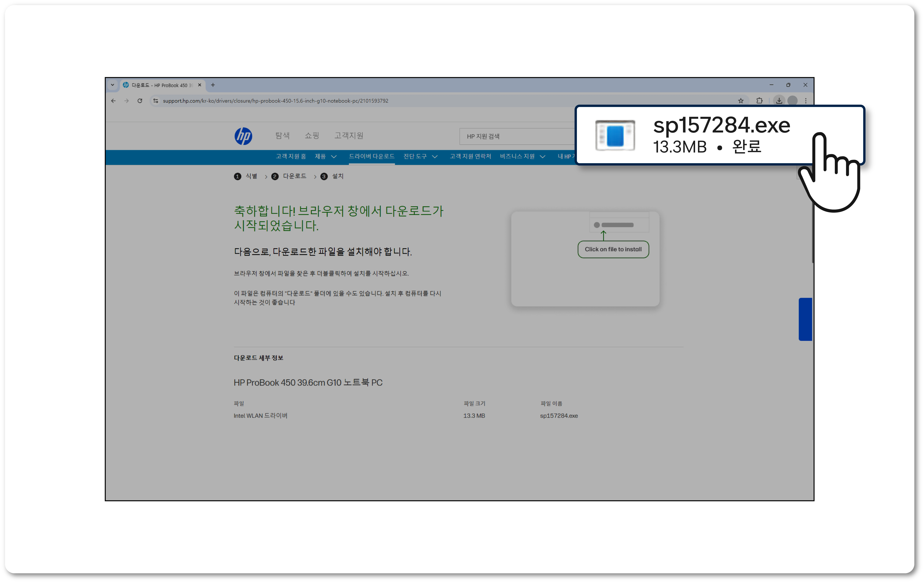
Task: Open the tab search chevron button
Action: point(112,85)
